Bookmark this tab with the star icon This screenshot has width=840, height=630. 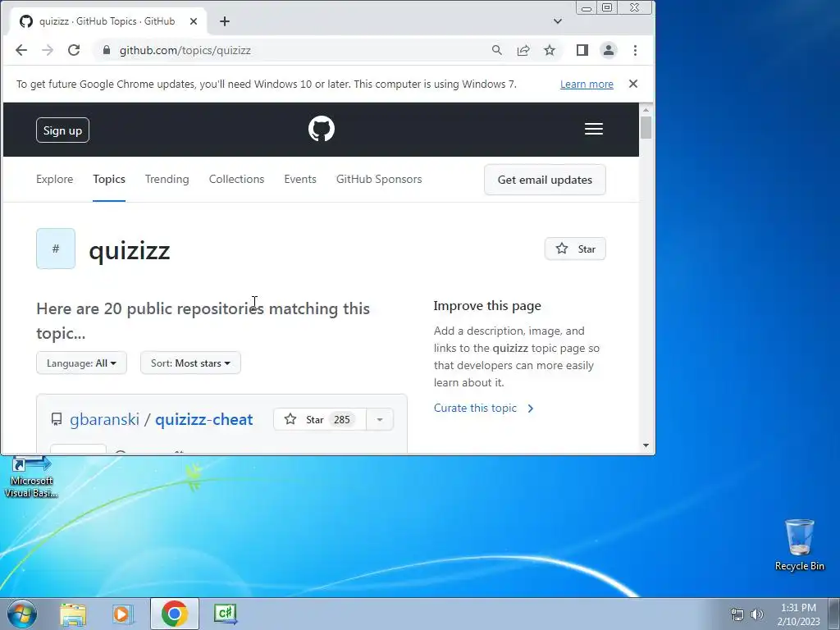tap(550, 50)
